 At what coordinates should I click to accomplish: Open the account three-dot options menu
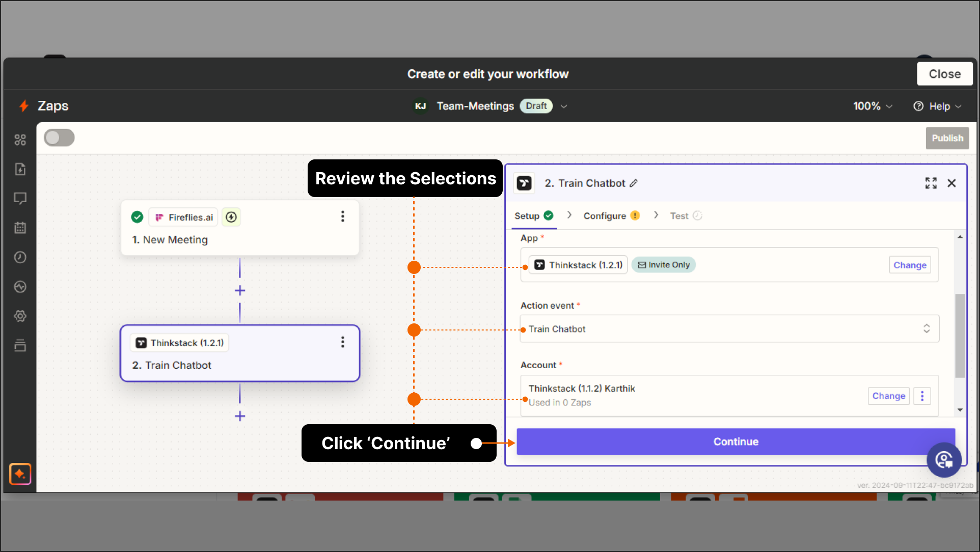(922, 396)
